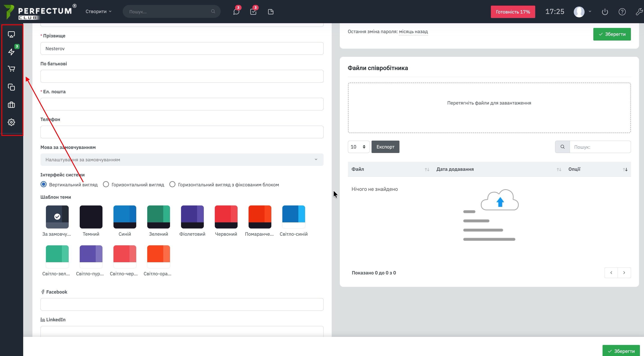Open the shopping cart sidebar icon
Image resolution: width=644 pixels, height=356 pixels.
(11, 69)
